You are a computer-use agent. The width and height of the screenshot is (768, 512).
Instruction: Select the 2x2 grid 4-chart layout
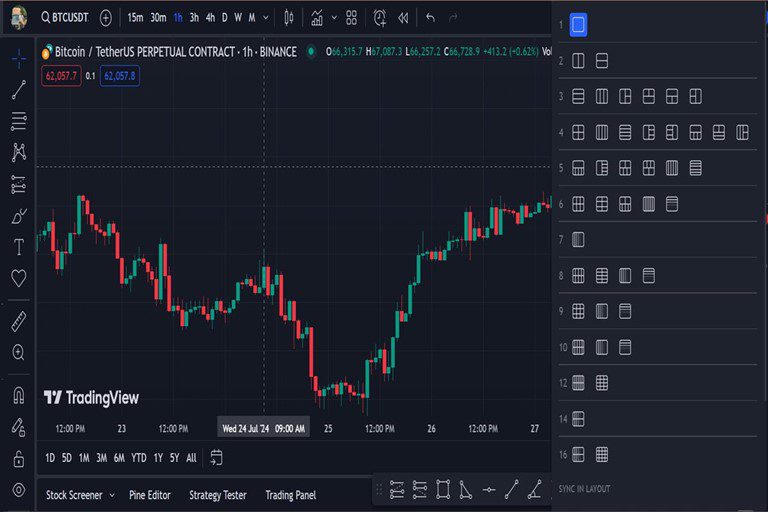click(578, 132)
